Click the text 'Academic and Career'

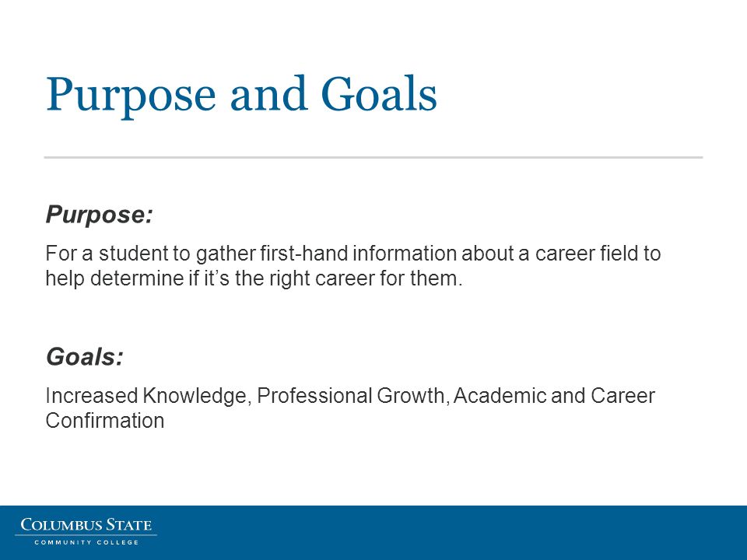pos(554,396)
